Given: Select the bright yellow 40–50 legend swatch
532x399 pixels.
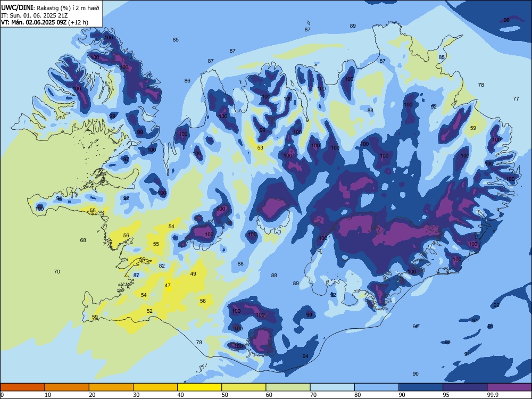Looking at the screenshot, I should (199, 387).
